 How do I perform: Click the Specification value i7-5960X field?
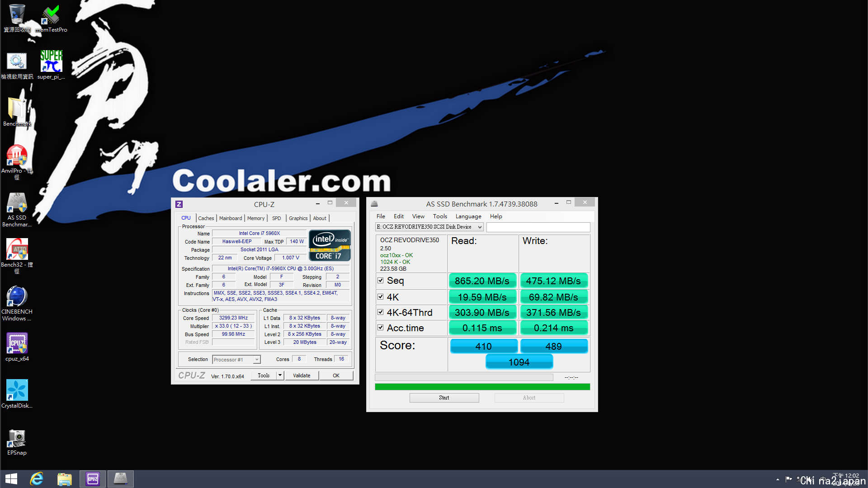coord(281,268)
